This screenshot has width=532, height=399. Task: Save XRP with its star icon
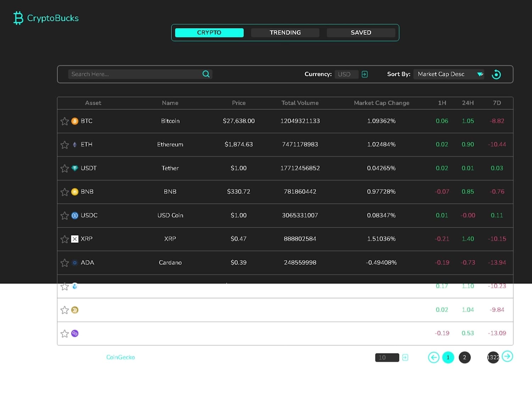click(65, 239)
